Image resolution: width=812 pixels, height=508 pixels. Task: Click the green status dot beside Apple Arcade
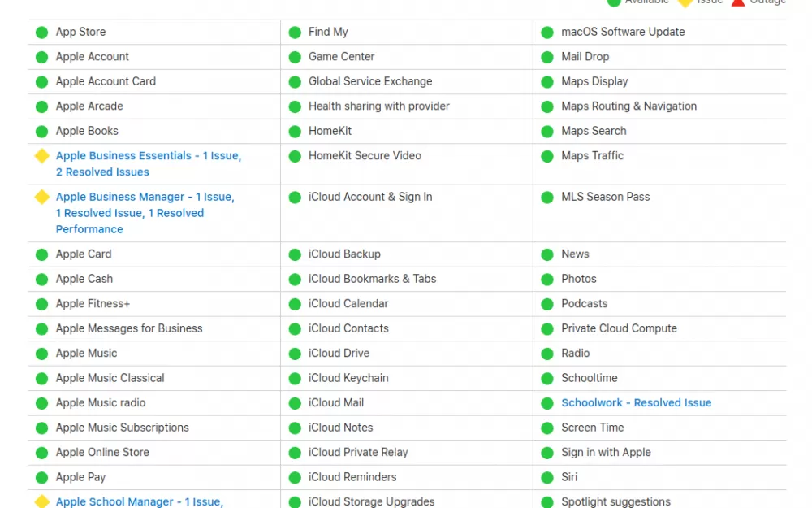[42, 106]
